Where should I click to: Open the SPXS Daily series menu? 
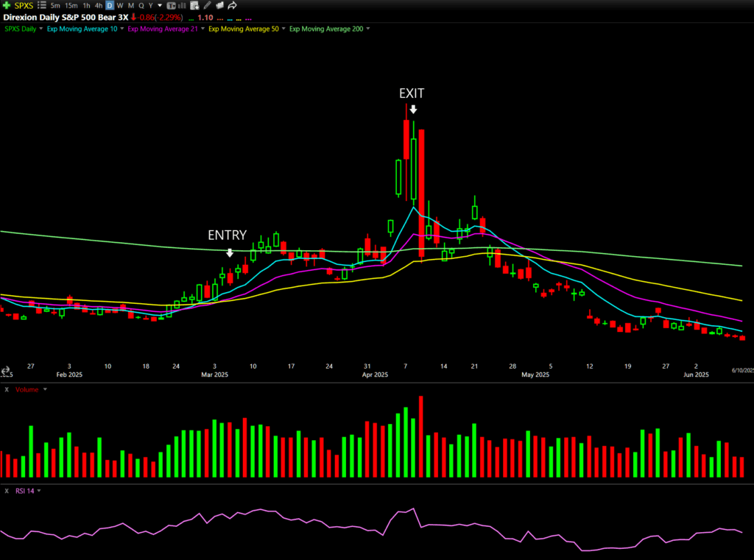[41, 29]
